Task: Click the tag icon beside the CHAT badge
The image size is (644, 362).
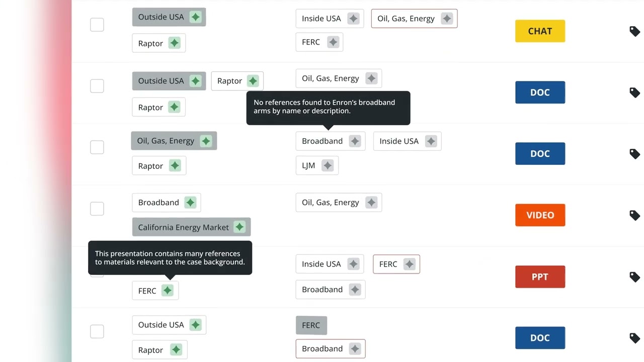Action: [634, 31]
